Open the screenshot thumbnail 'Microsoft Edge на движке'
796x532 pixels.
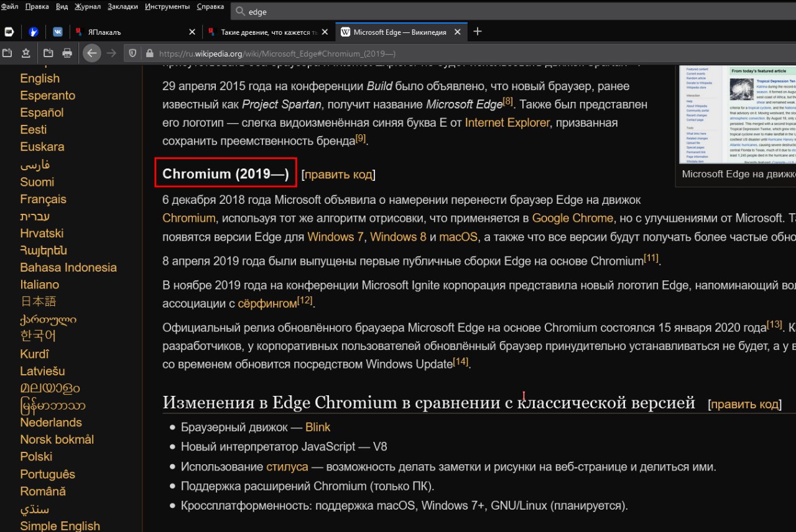tap(738, 115)
